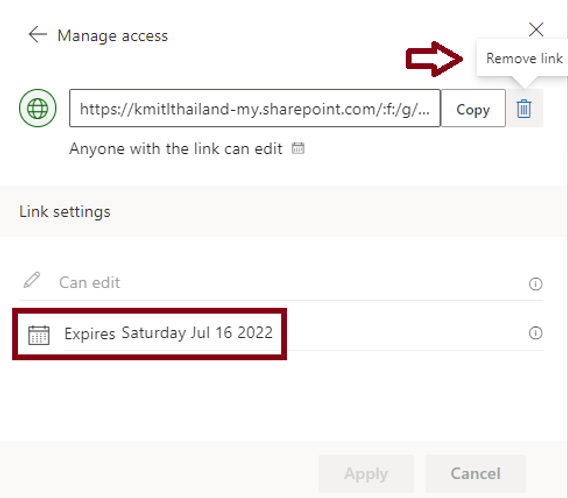
Task: Go back using the Manage access arrow
Action: pos(38,35)
